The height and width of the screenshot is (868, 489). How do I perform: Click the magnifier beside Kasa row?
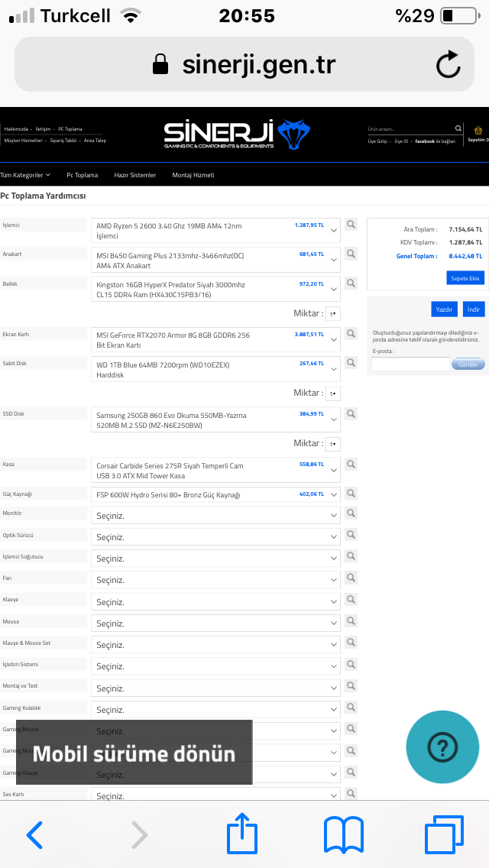point(351,463)
